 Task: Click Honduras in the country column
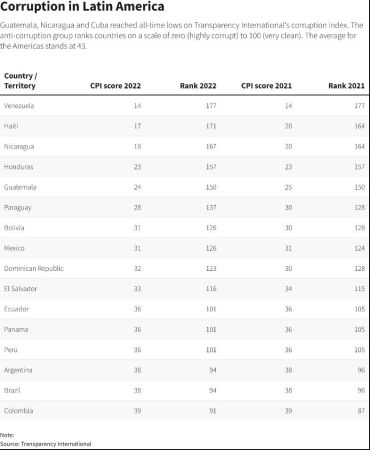click(19, 167)
